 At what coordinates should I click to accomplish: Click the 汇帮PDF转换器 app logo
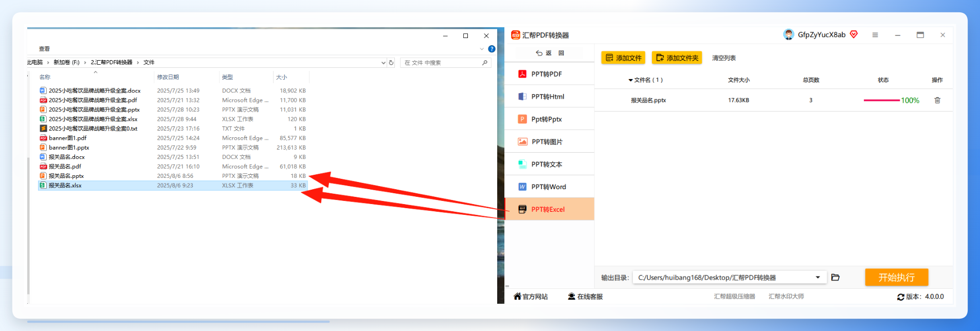[x=516, y=35]
